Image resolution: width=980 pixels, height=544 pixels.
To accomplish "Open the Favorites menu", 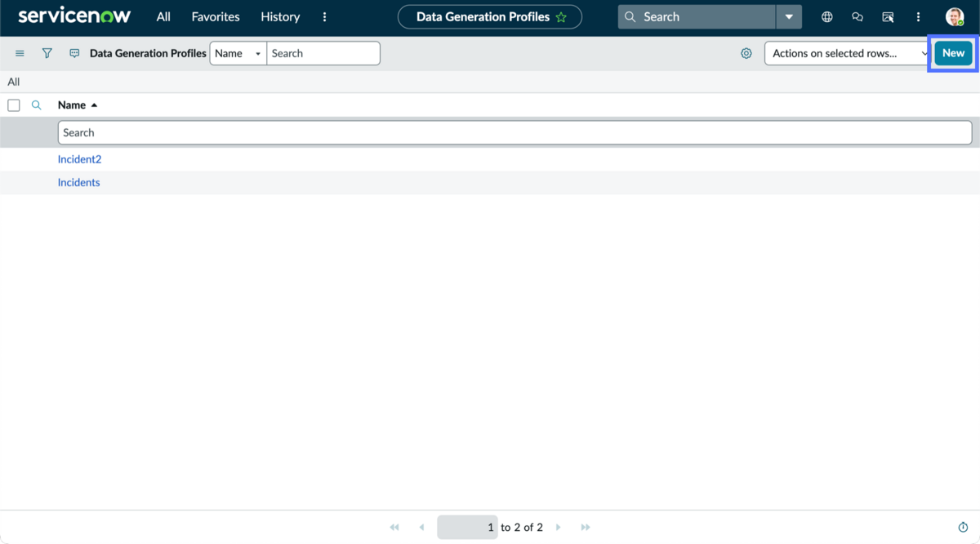I will 216,17.
